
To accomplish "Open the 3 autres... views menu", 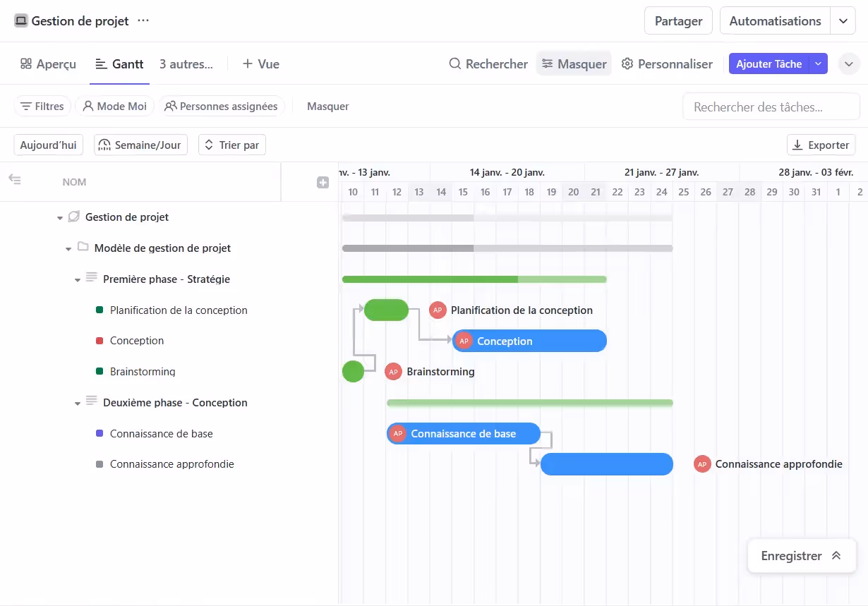I will [x=185, y=63].
